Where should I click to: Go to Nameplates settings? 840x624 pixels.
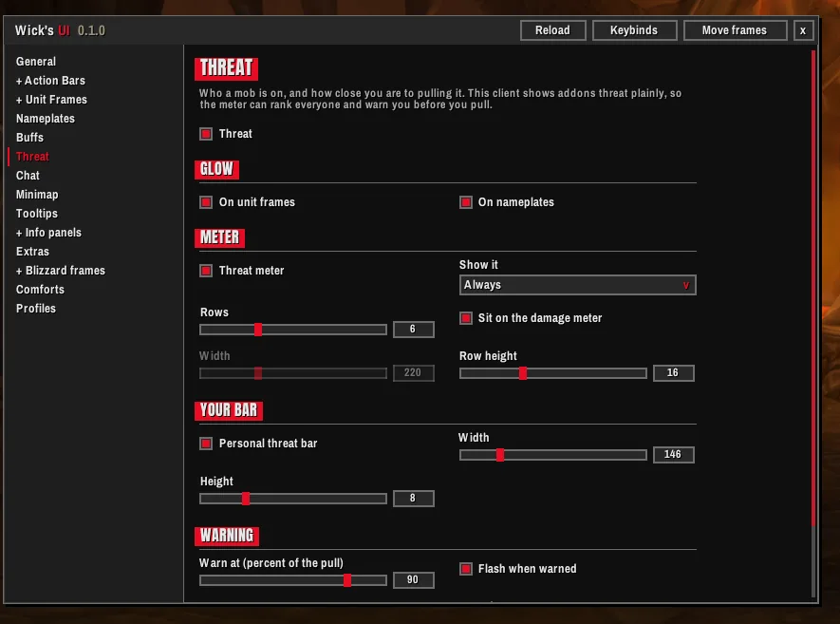tap(46, 119)
